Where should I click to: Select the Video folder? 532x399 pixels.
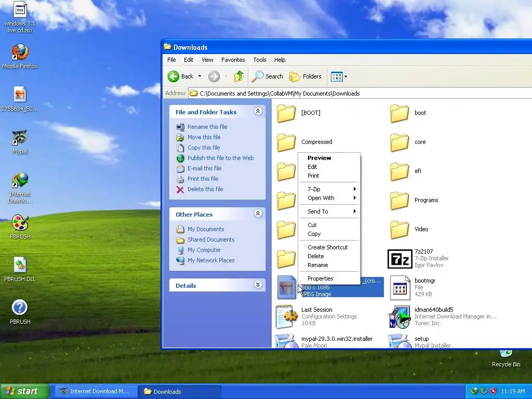pyautogui.click(x=409, y=229)
